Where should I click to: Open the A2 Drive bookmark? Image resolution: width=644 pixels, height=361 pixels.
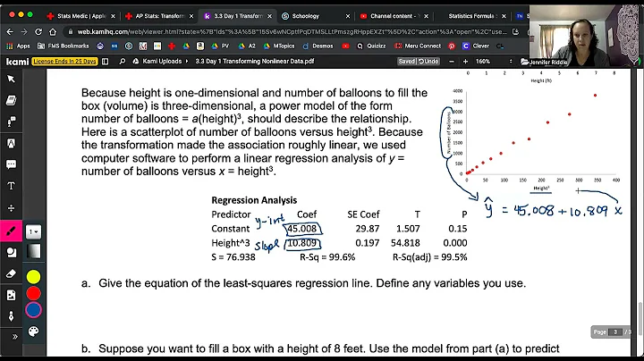tap(247, 46)
